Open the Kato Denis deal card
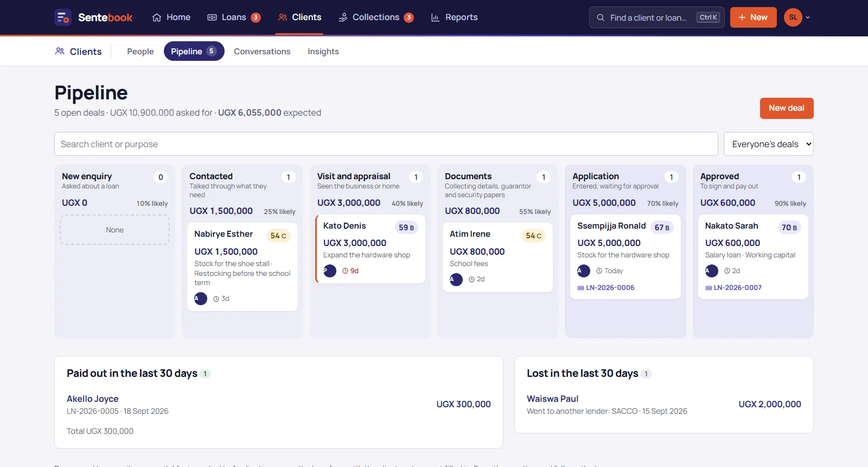 point(371,249)
